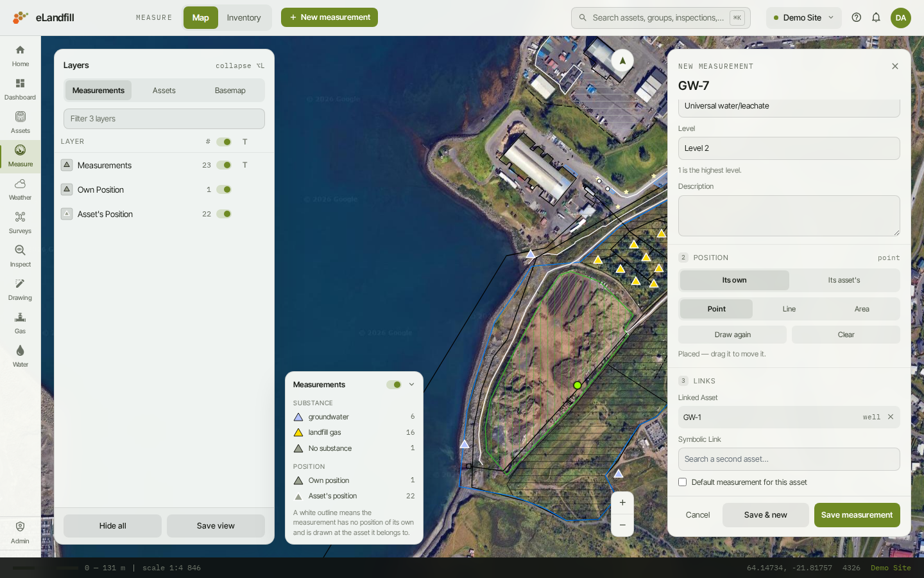Screen dimensions: 924x578
Task: Select the Its asset's position option
Action: coord(844,280)
